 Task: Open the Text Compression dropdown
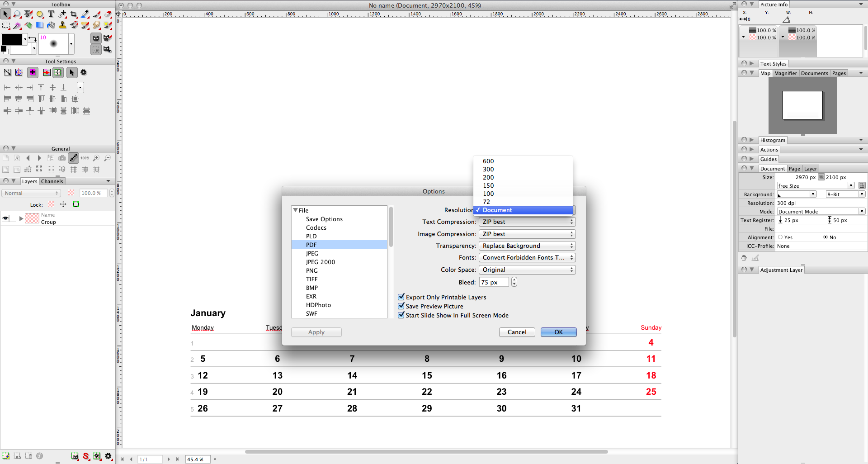point(527,222)
